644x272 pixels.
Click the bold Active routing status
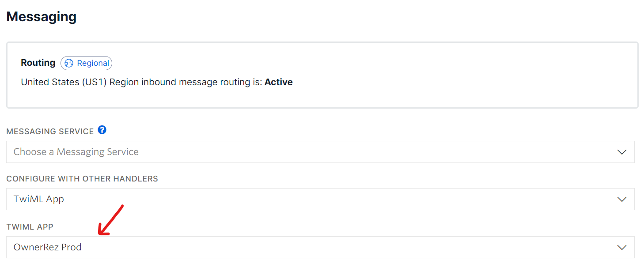278,82
